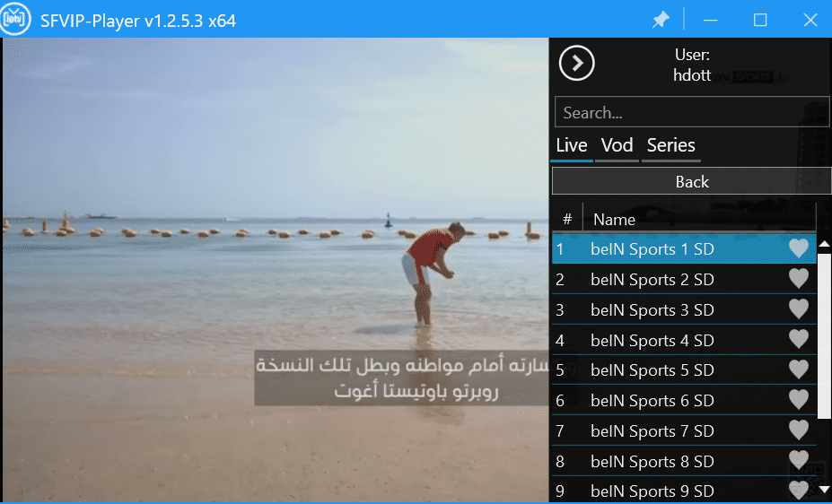
Task: Favorite beIN Sports 6 SD with the heart
Action: 799,399
